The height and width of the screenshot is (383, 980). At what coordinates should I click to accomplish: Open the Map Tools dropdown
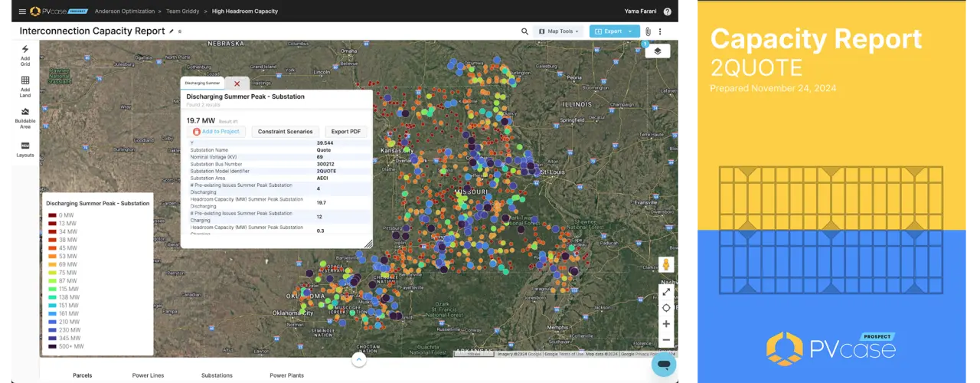pyautogui.click(x=559, y=31)
